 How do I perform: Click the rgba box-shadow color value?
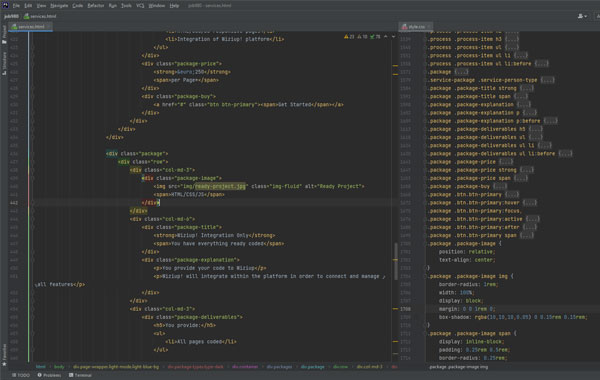point(502,317)
